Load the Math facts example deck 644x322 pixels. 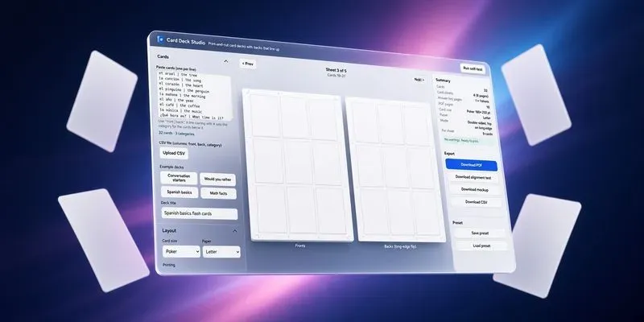pyautogui.click(x=218, y=193)
